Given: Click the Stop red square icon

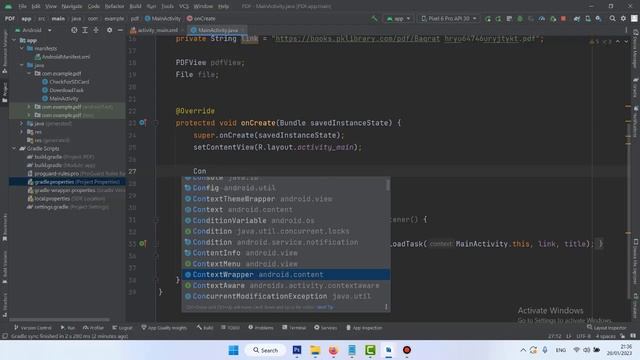Looking at the screenshot, I should click(x=564, y=18).
